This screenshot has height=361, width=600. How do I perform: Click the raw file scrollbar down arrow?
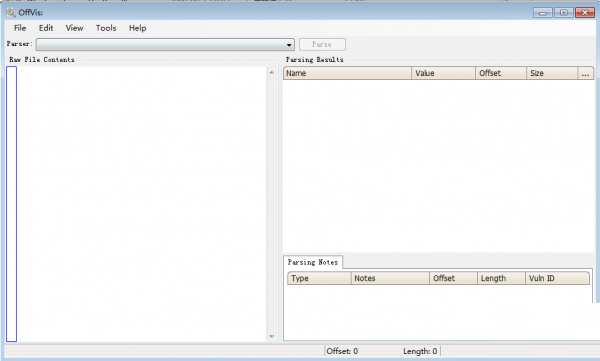point(272,336)
